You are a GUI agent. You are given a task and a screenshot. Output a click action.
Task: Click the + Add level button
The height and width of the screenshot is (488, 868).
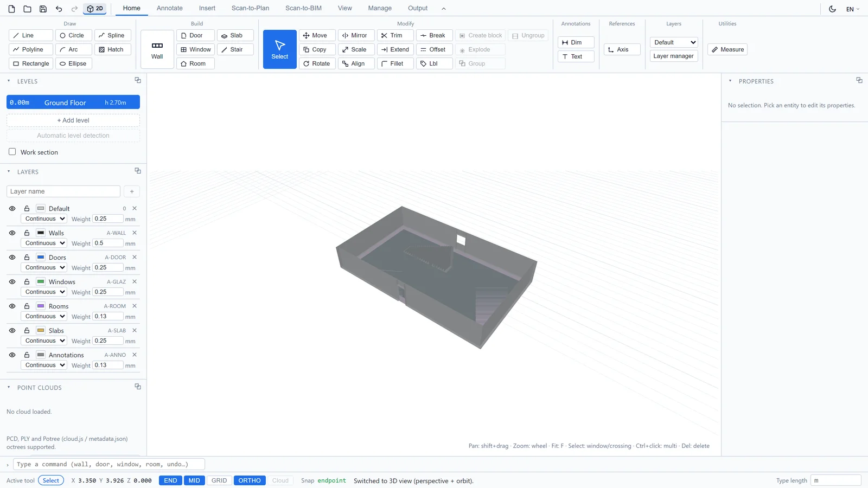[x=73, y=120]
